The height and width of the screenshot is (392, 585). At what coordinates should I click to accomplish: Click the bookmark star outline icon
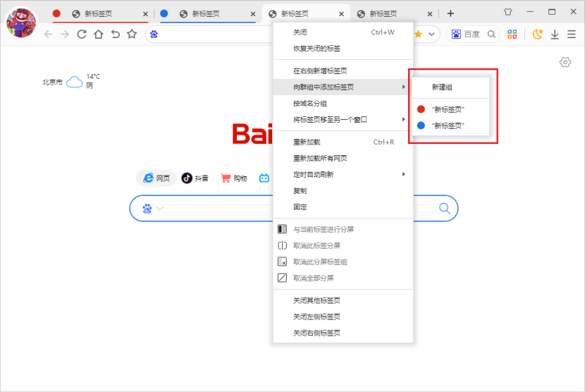click(132, 34)
